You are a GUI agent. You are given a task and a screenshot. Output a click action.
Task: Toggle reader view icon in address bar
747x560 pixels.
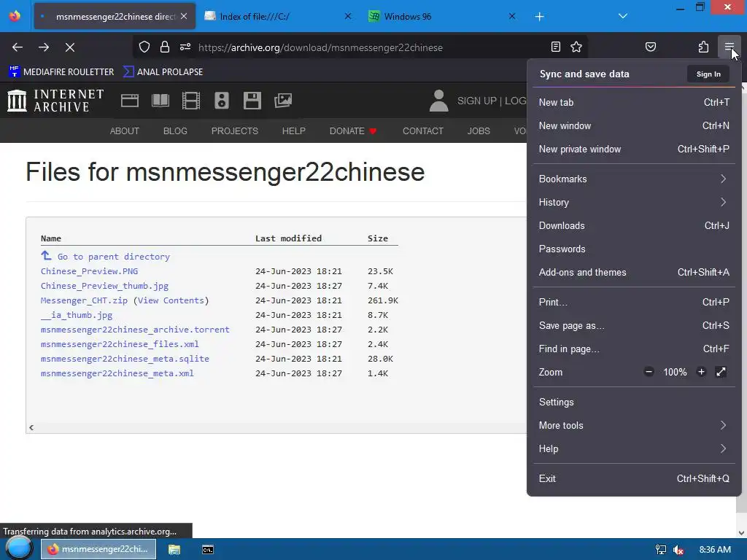click(x=555, y=47)
